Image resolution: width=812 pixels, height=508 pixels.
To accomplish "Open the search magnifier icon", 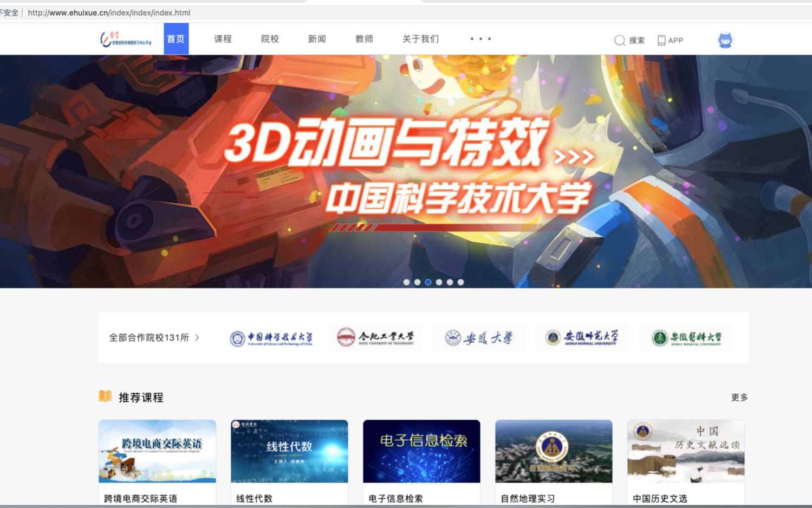I will [x=620, y=40].
